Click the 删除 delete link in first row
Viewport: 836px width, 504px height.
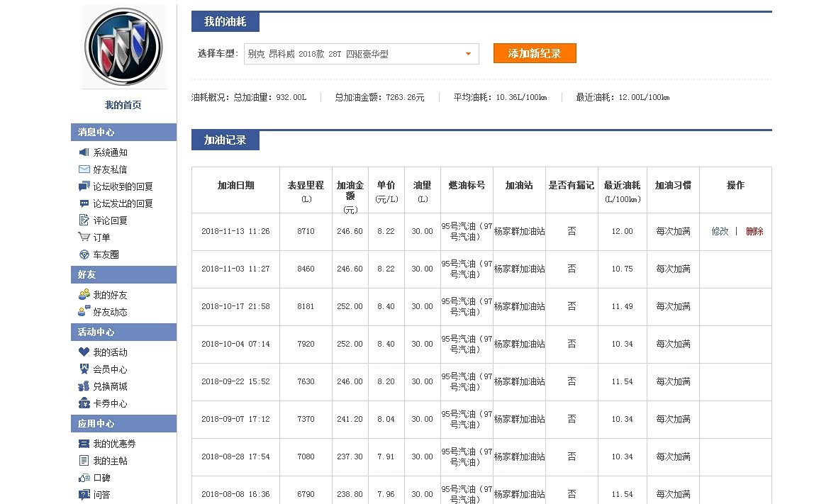(x=754, y=231)
